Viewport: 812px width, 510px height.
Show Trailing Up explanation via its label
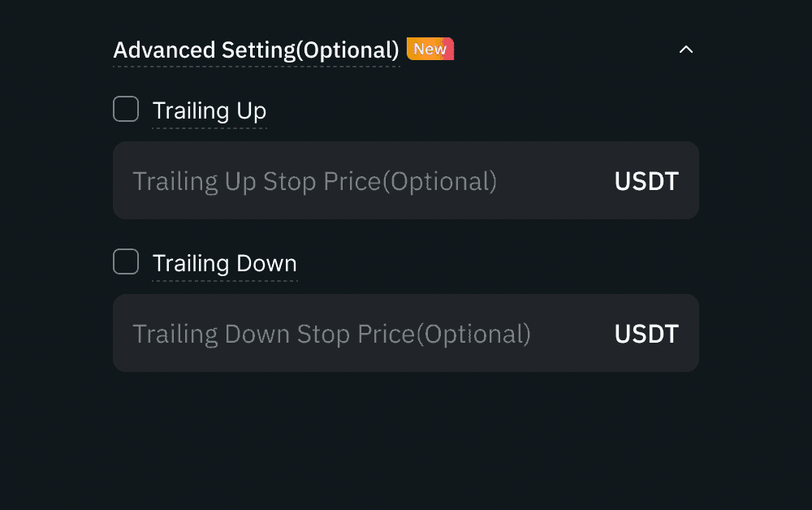[x=209, y=110]
